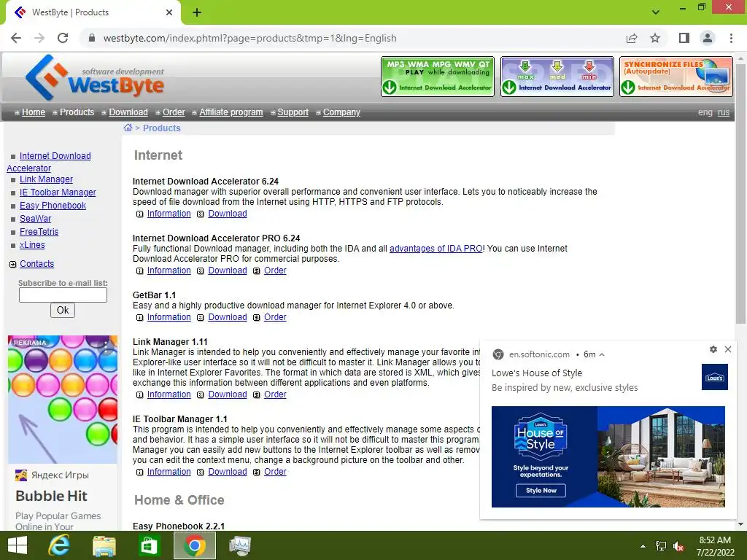Open Easy Phonebook sidebar link
This screenshot has height=560, width=747.
53,206
